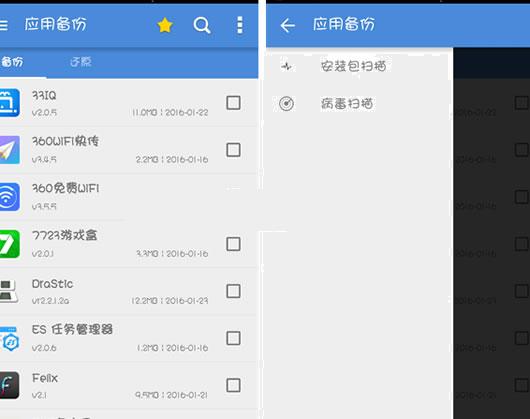Open the hamburger navigation menu
530x419 pixels.
[x=3, y=25]
